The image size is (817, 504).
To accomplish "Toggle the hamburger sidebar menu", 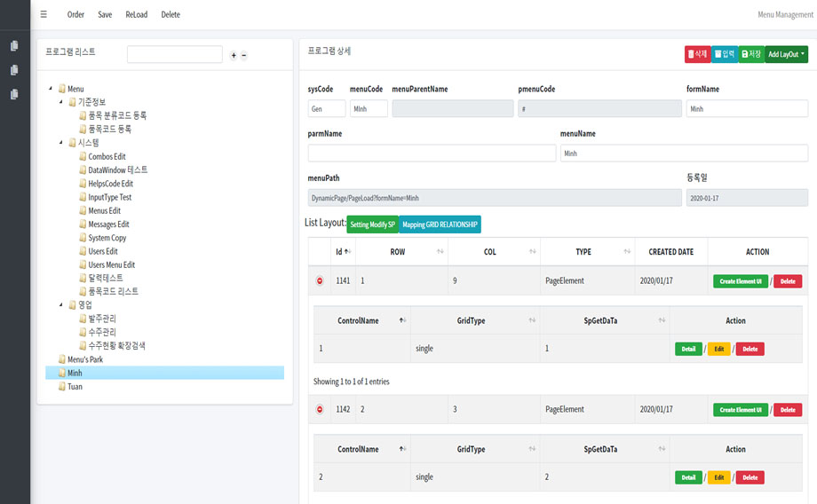I will click(44, 14).
